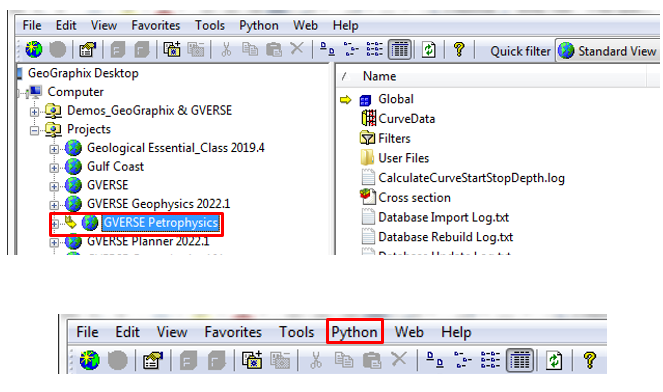Select GVERSE Geophysics 2022.1 in tree
Screen dimensions: 663x392
[159, 204]
